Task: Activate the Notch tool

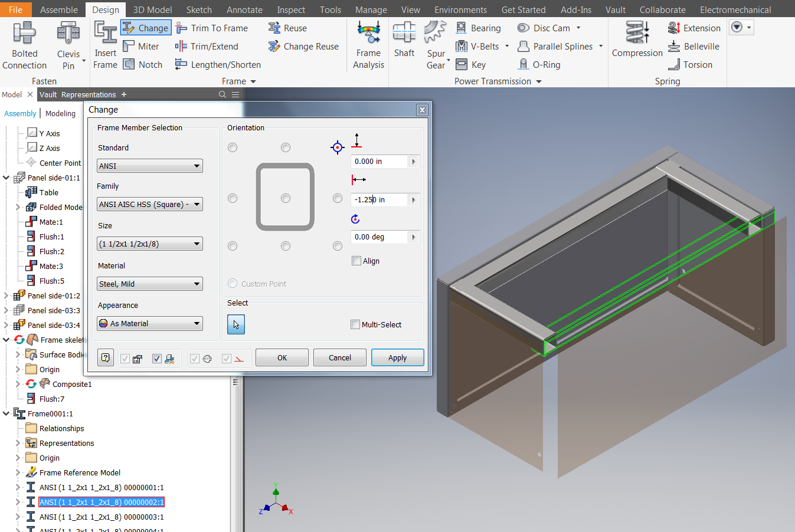Action: (x=143, y=64)
